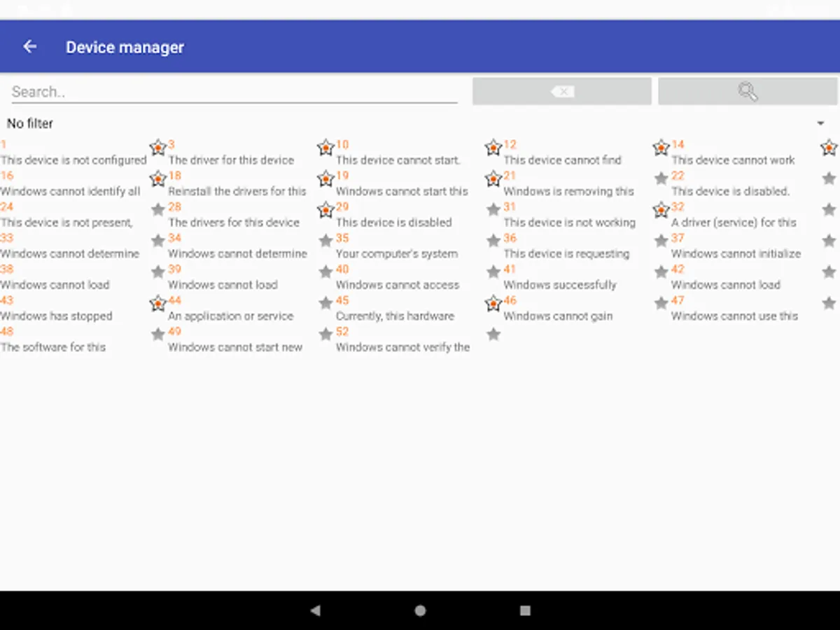This screenshot has height=630, width=840.
Task: Click star between codes 43 and 44
Action: pos(158,303)
